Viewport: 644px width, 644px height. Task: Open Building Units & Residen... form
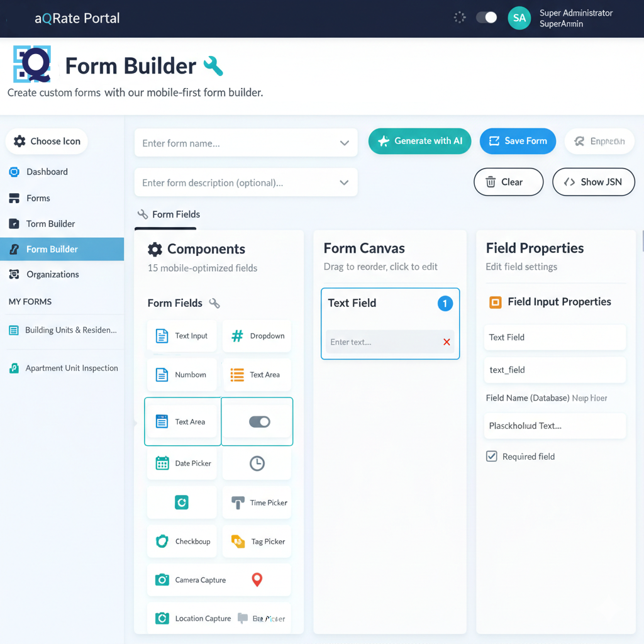[x=64, y=330]
